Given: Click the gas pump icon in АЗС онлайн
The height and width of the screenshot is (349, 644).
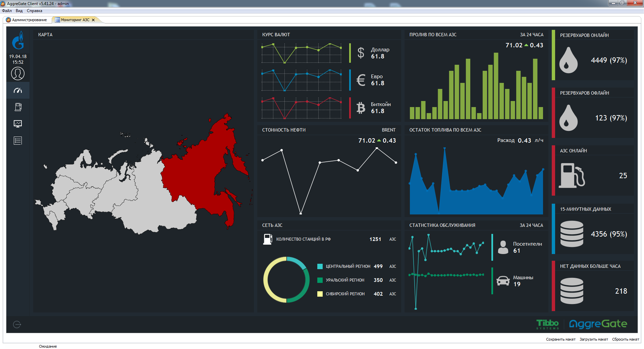Looking at the screenshot, I should [572, 176].
